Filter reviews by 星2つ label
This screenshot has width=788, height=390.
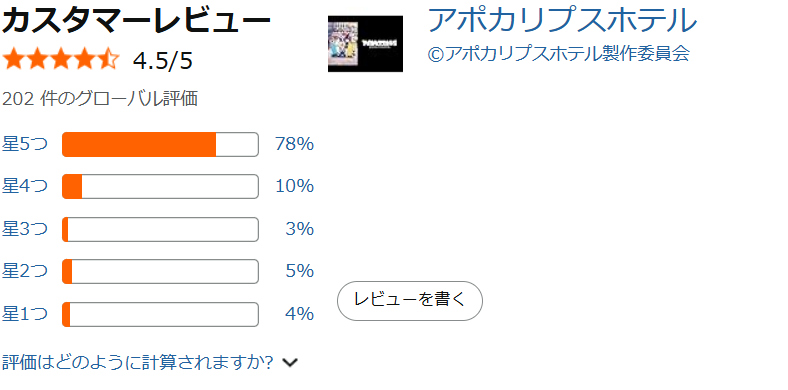(25, 271)
